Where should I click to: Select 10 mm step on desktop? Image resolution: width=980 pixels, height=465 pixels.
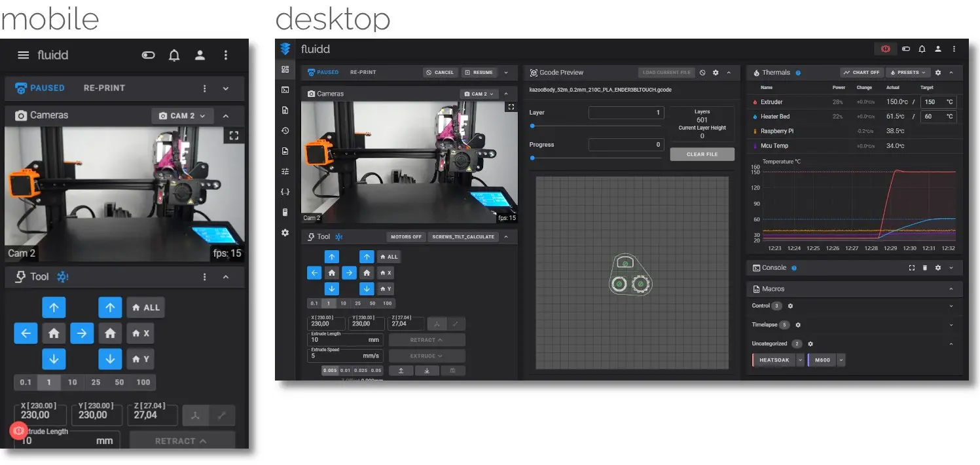[344, 303]
